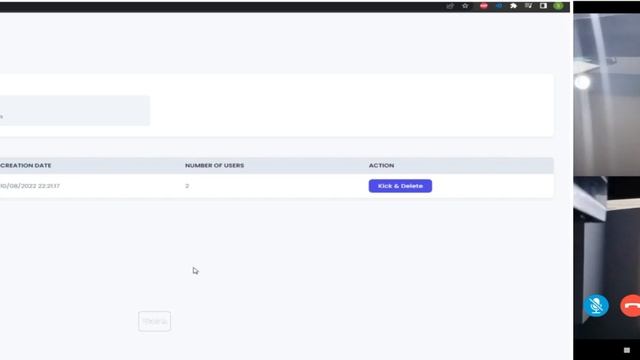Image resolution: width=640 pixels, height=360 pixels.
Task: Select the creation date cell 10/08/2022
Action: [x=30, y=186]
